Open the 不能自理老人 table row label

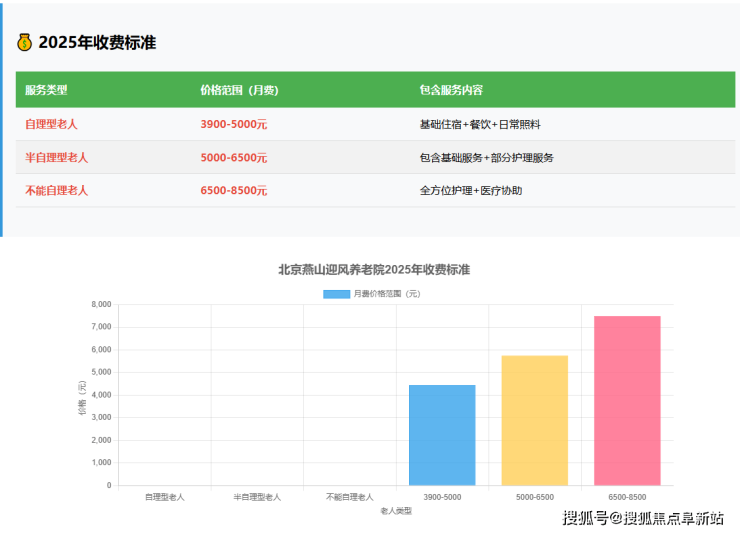click(x=56, y=190)
